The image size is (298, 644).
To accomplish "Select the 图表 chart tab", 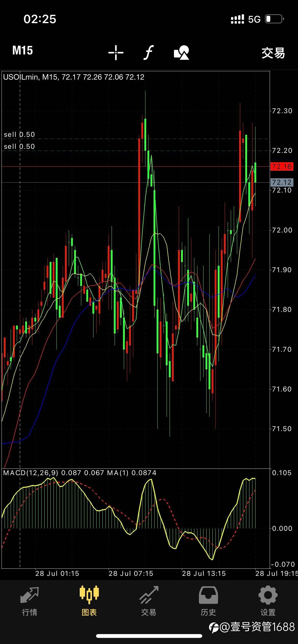I will [x=89, y=601].
